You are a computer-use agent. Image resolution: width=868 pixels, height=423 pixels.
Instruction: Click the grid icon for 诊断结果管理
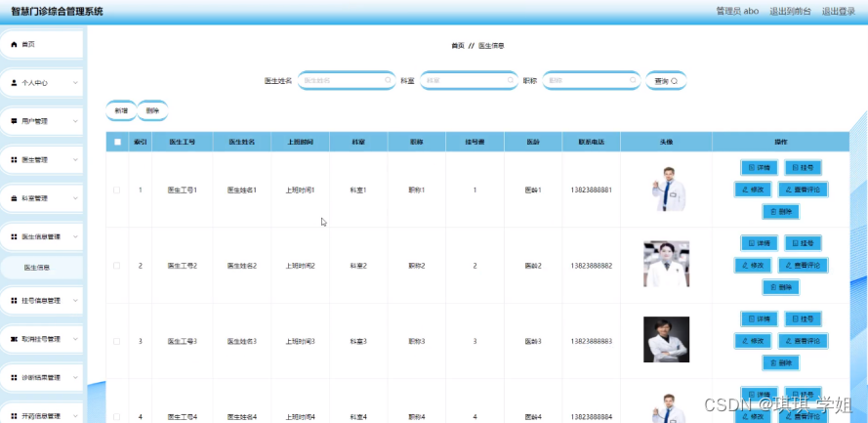pos(15,378)
